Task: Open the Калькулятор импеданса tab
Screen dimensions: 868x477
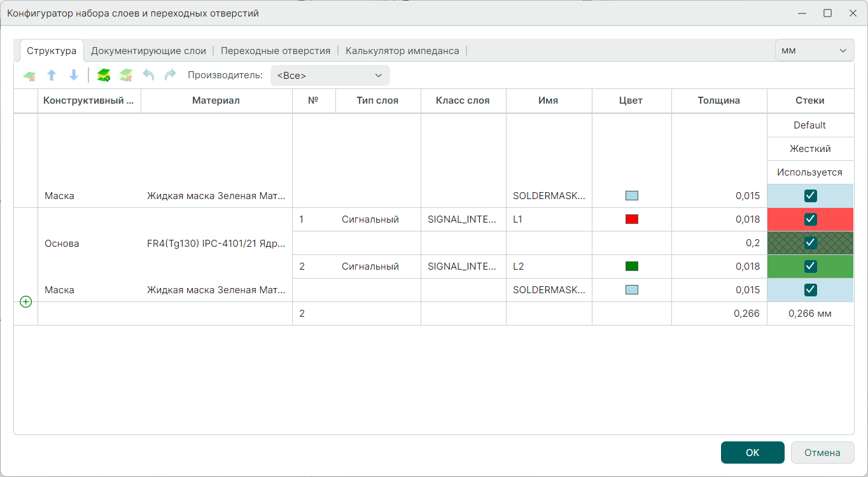Action: pyautogui.click(x=402, y=51)
